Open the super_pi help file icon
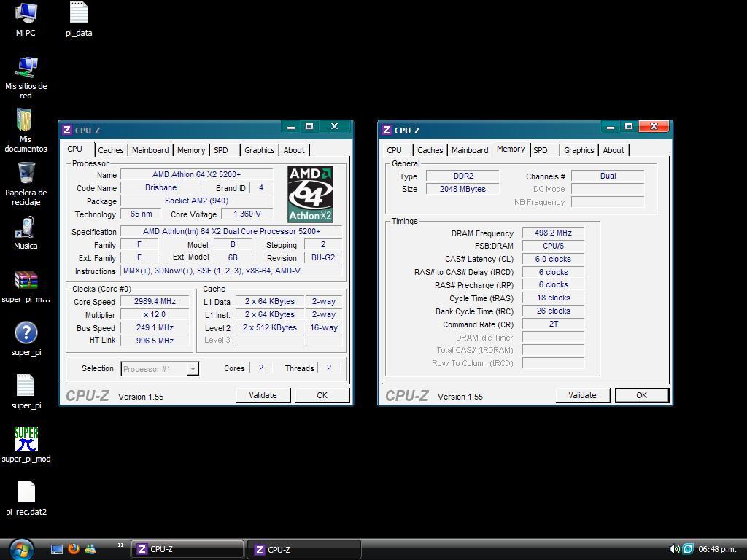The height and width of the screenshot is (560, 747). click(26, 332)
